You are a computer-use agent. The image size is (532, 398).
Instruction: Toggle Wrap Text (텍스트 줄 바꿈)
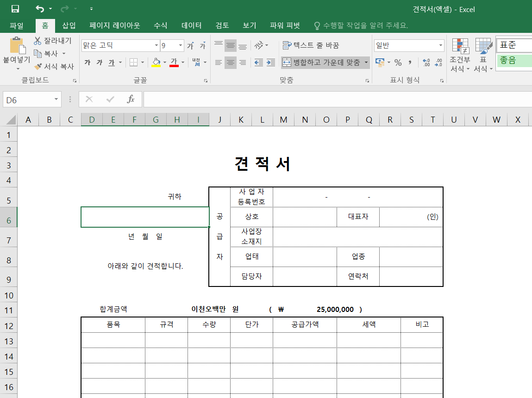[311, 45]
